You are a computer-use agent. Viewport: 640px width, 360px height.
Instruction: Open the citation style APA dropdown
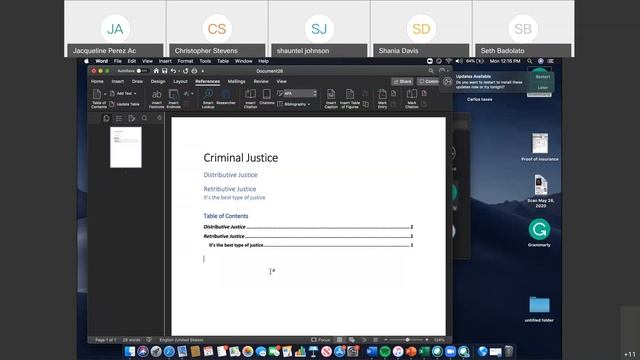[x=300, y=93]
